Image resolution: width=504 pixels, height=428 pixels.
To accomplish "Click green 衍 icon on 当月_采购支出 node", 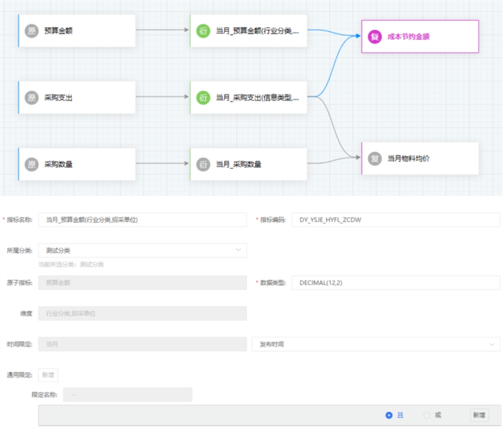I will [x=203, y=97].
